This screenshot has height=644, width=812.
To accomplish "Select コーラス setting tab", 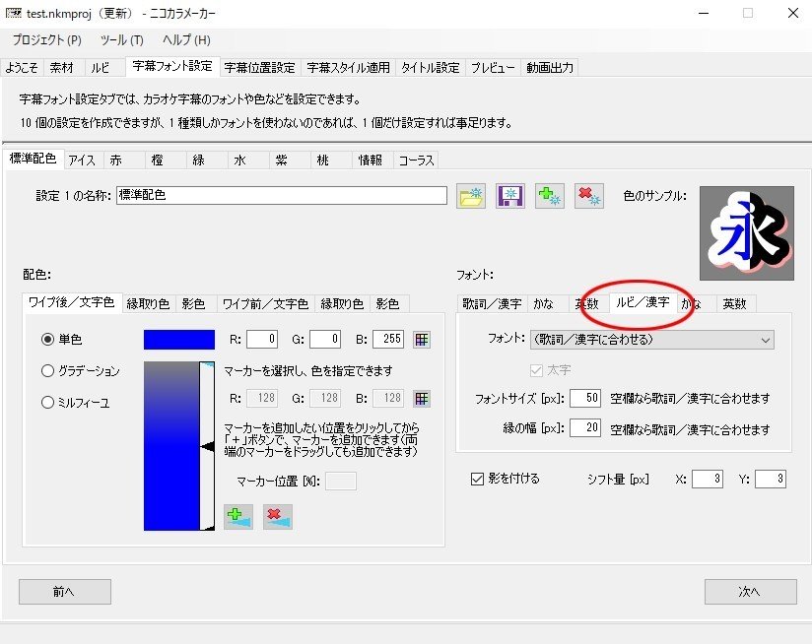I will point(417,161).
